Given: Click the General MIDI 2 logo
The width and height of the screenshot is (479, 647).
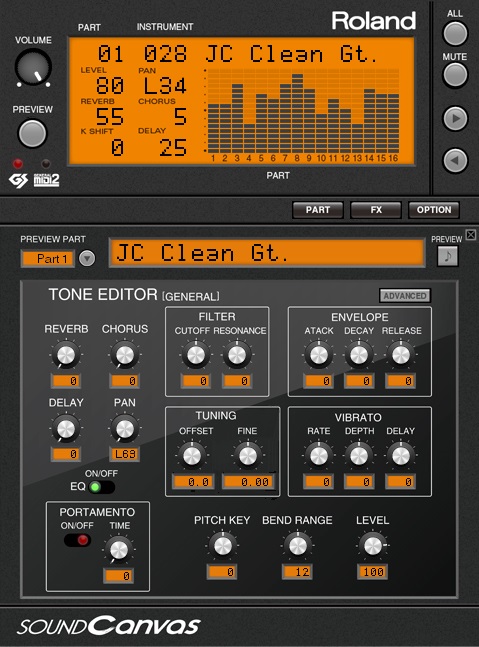Looking at the screenshot, I should [46, 180].
